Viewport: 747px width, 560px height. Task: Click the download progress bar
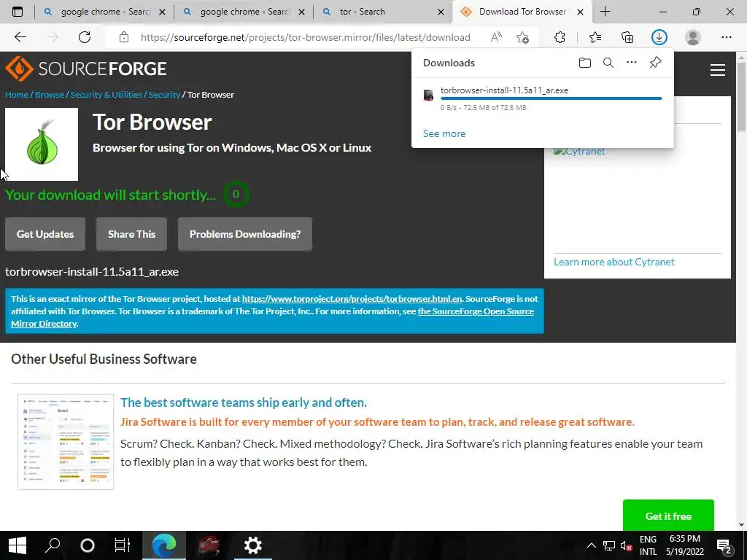[x=551, y=98]
